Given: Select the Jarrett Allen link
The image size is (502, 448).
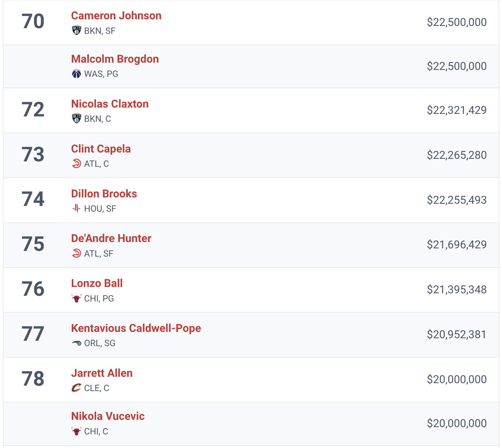Looking at the screenshot, I should (x=102, y=373).
